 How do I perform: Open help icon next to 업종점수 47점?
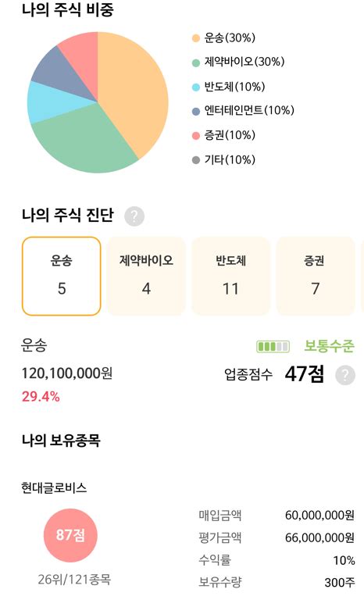[x=345, y=375]
